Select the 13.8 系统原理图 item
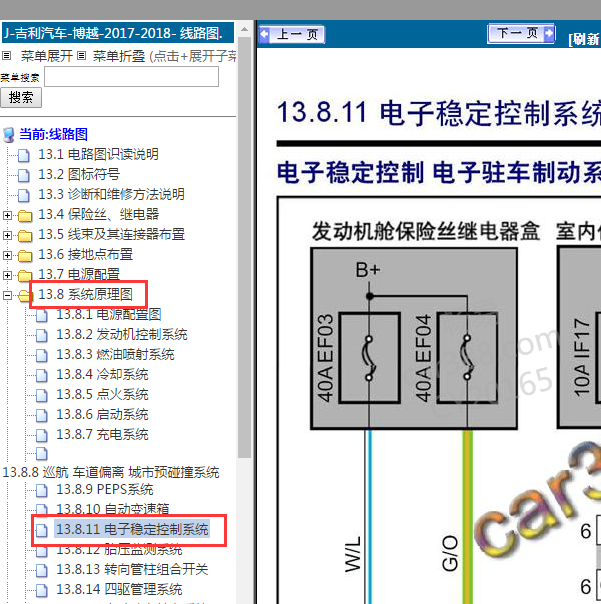 (86, 294)
